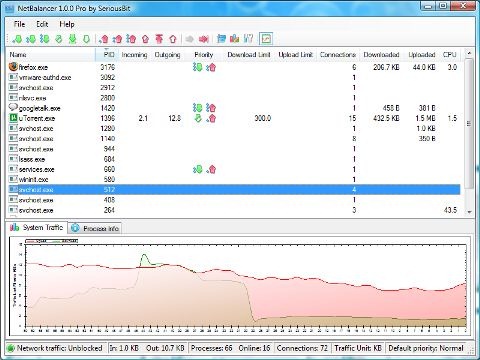The image size is (480, 360).
Task: Click the Traffic Unit: KB status entry
Action: (x=358, y=348)
